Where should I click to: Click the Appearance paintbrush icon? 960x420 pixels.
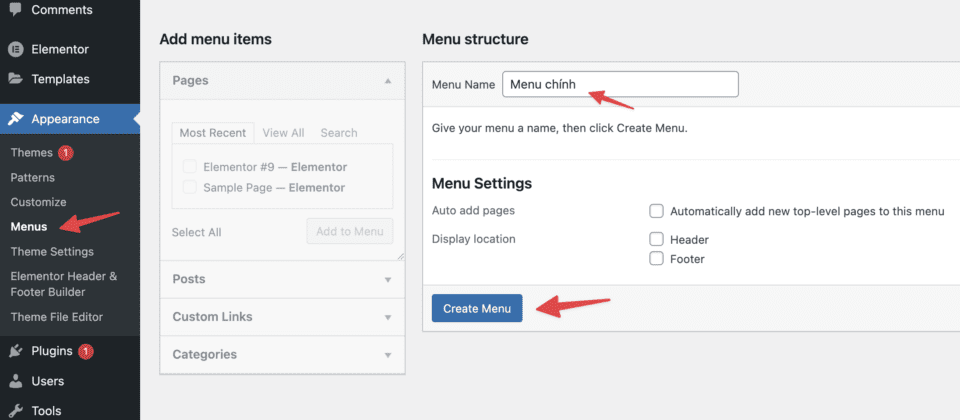tap(16, 119)
